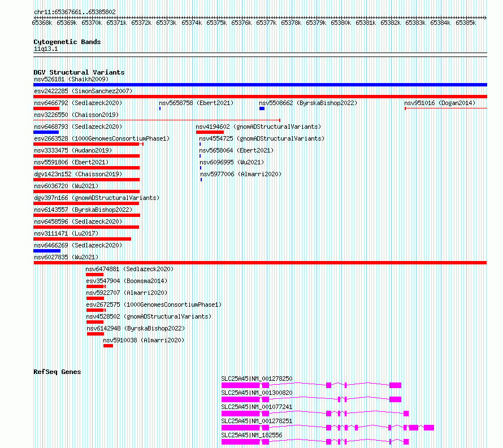Open nsv4528502 (gnomADStructuralVariants) variant

pos(149,316)
